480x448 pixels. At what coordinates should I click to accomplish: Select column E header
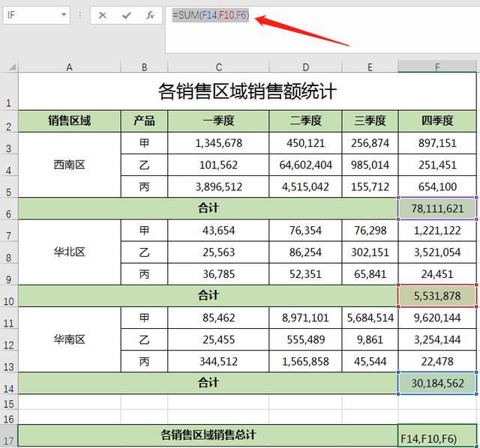click(x=370, y=67)
